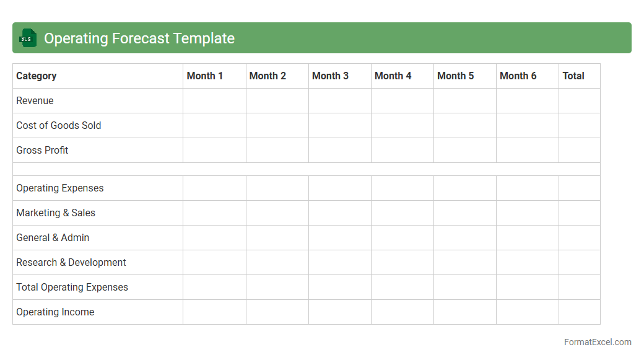
Task: Select the Total column header
Action: (x=573, y=76)
